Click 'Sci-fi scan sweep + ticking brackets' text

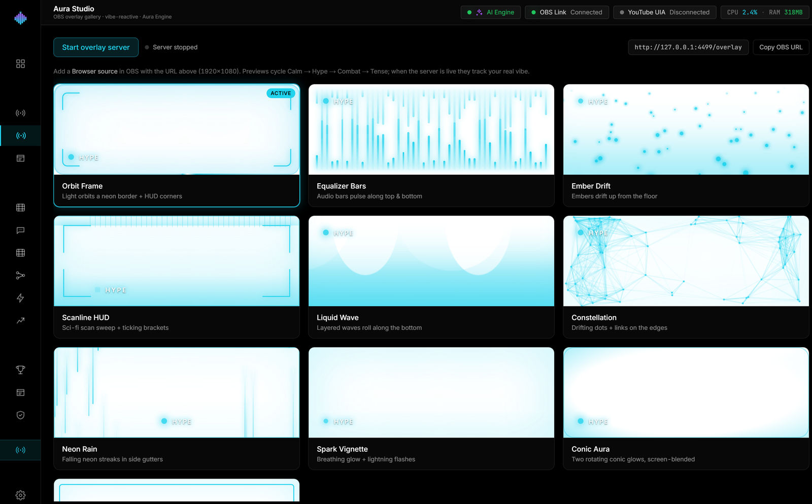click(x=115, y=328)
